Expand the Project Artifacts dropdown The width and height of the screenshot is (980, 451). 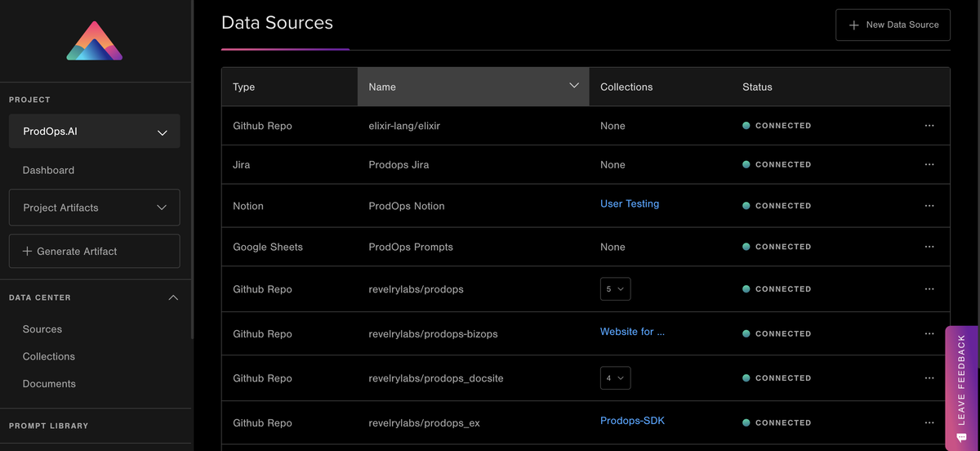95,208
